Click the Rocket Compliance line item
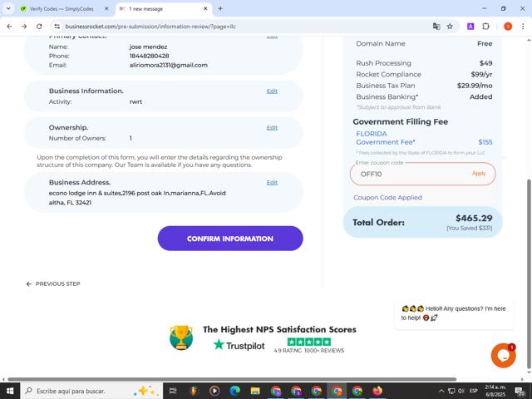 click(x=424, y=74)
